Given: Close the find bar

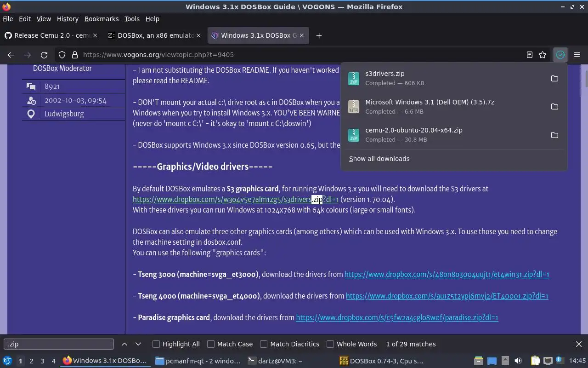Looking at the screenshot, I should point(579,344).
